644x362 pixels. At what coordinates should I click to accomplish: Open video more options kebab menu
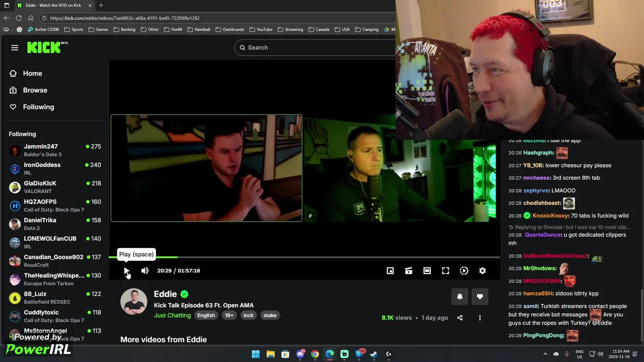point(480,318)
